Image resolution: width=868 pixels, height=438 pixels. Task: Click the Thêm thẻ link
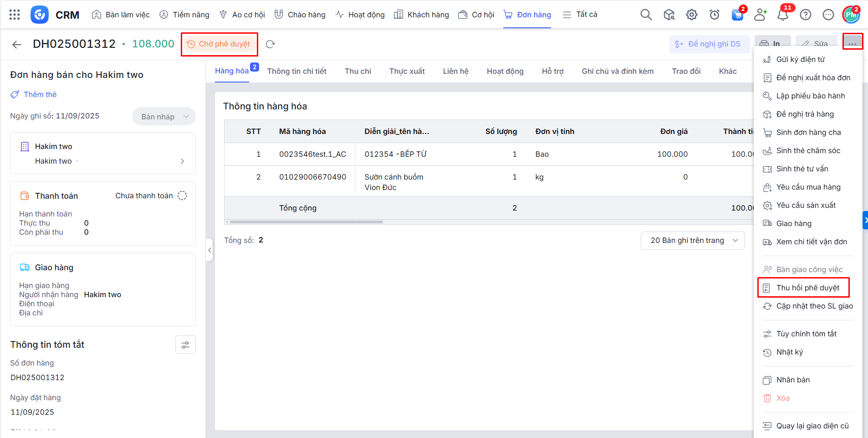40,95
